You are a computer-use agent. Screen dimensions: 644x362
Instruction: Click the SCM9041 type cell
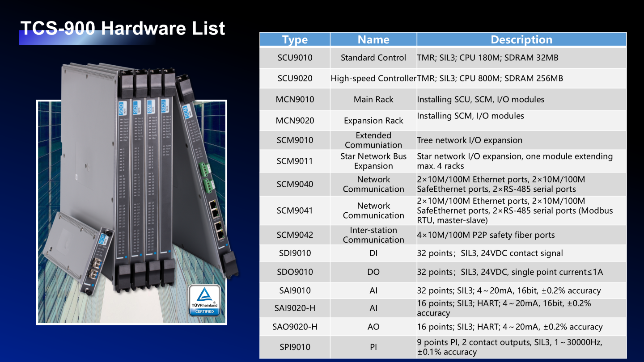point(295,210)
